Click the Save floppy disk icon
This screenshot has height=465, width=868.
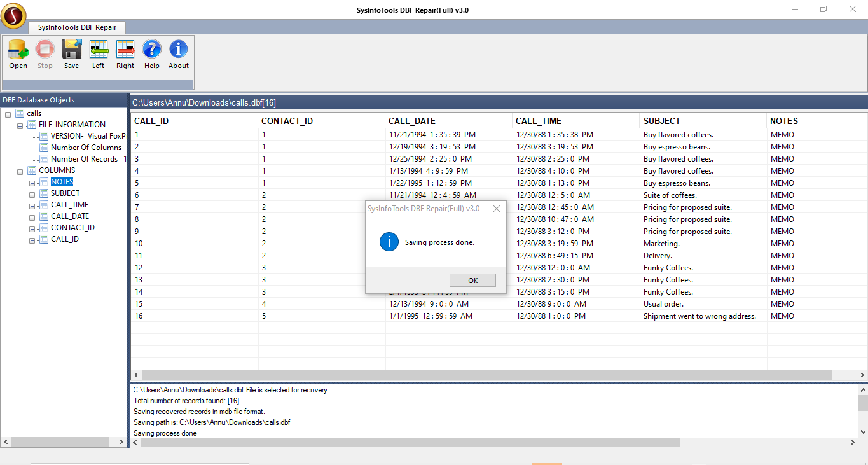click(71, 50)
